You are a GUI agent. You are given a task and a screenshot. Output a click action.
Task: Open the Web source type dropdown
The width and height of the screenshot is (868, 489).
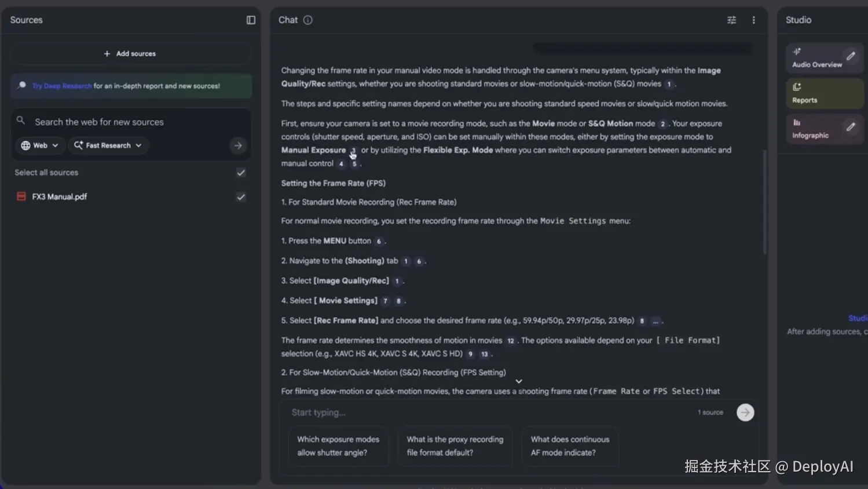coord(40,145)
